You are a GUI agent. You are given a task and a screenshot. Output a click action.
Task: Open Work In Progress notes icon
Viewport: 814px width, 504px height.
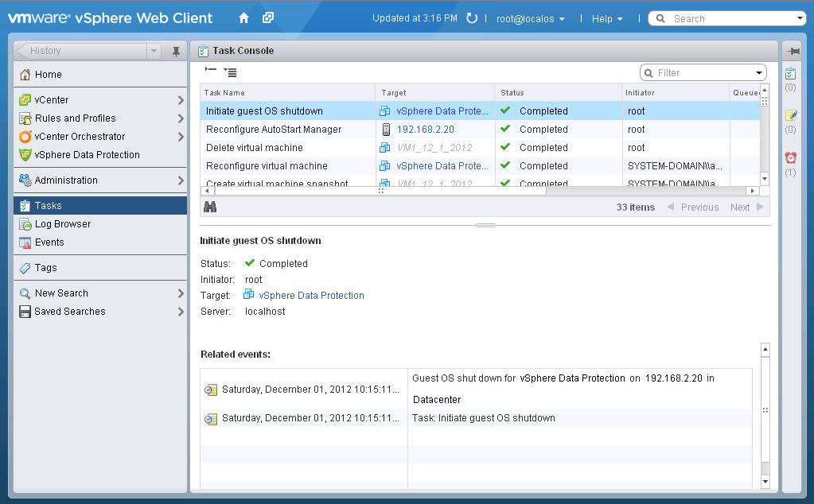pos(790,115)
